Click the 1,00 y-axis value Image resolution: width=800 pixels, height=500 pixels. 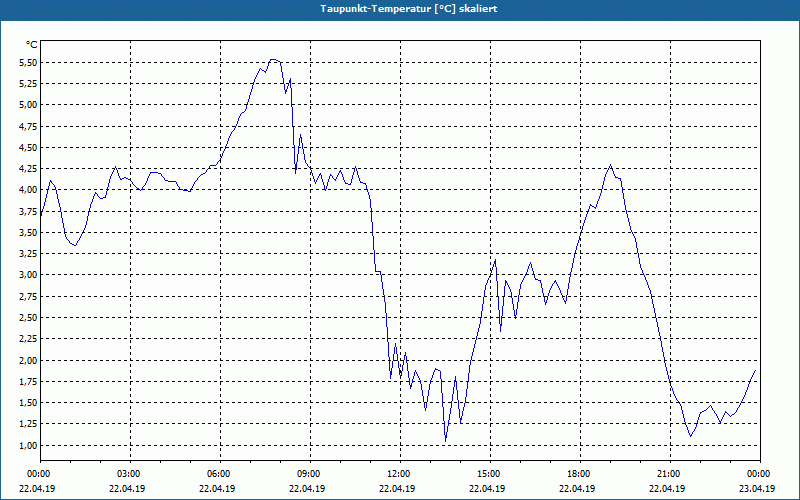click(28, 445)
